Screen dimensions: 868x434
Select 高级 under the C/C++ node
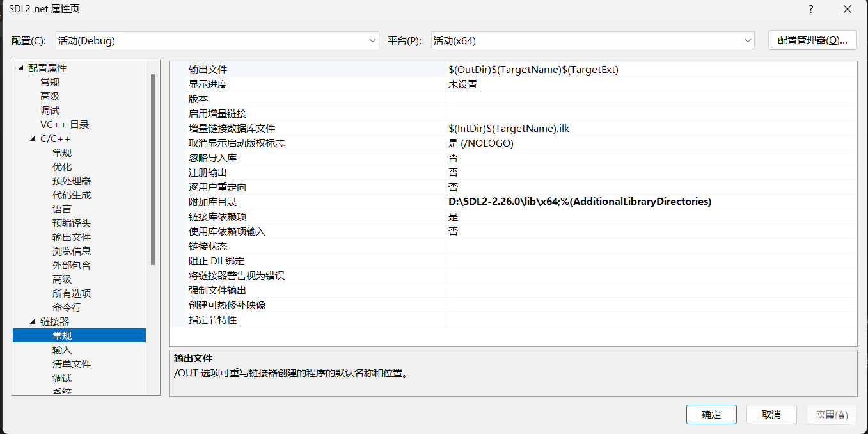pyautogui.click(x=62, y=279)
